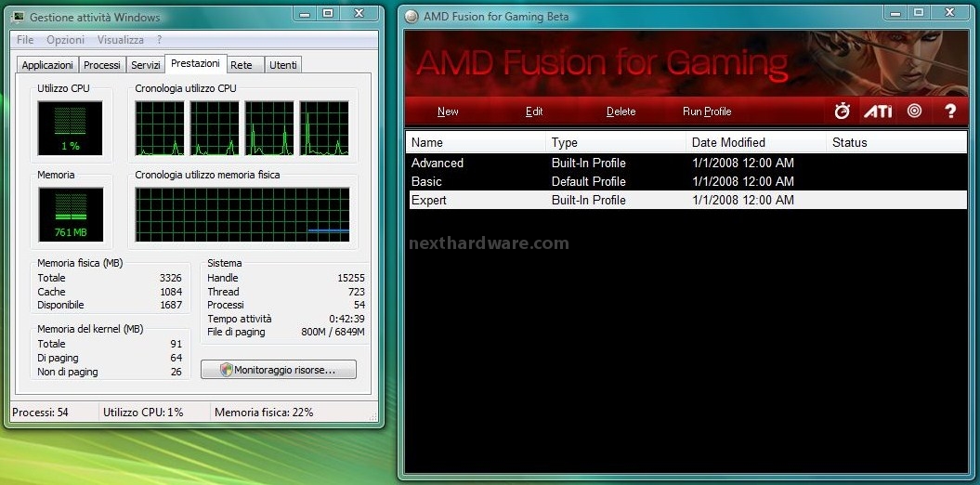Click 'Memoria fisica: 22%' in status bar
Screen dimensions: 980x485
point(264,412)
